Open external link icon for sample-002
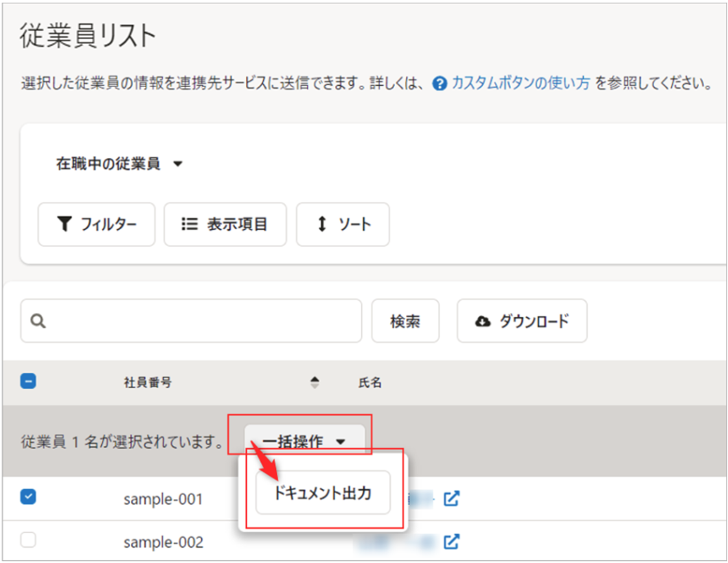Image resolution: width=728 pixels, height=563 pixels. point(451,542)
